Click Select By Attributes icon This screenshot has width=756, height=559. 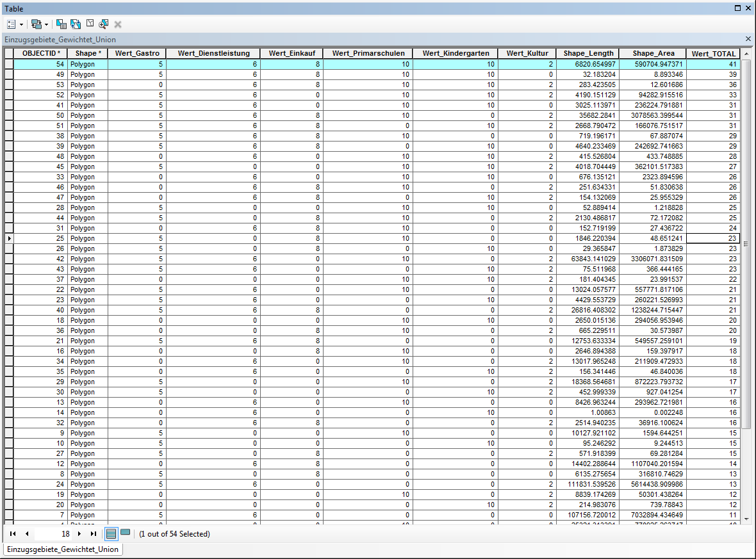click(61, 24)
